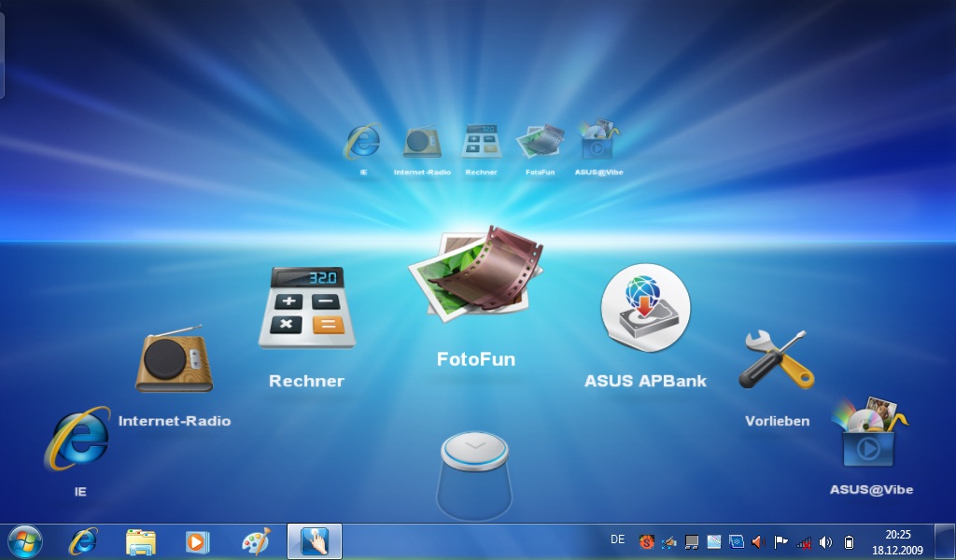Open the clock showing 20:25
The height and width of the screenshot is (560, 956).
coord(897,541)
